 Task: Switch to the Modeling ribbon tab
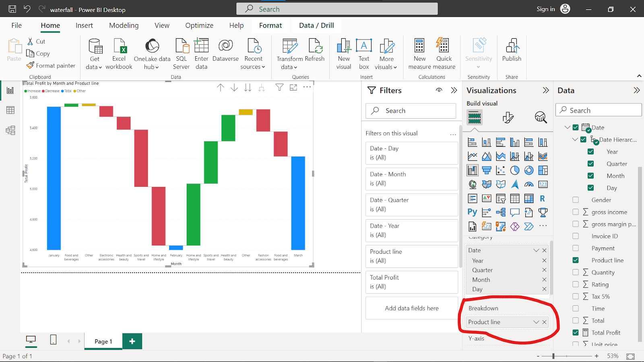click(x=124, y=25)
